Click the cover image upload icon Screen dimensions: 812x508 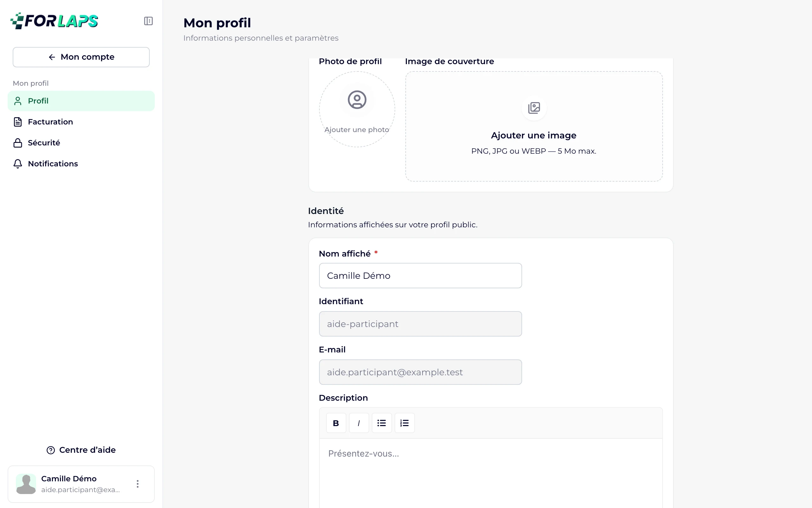pyautogui.click(x=534, y=108)
